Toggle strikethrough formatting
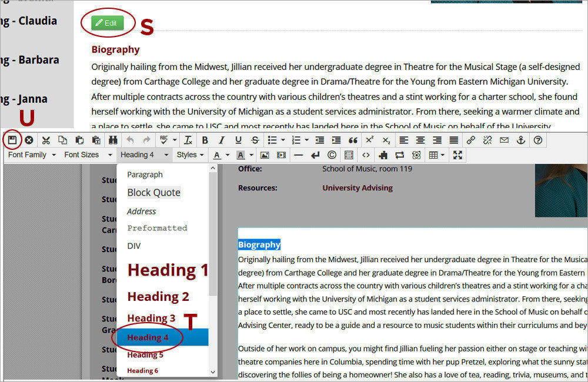This screenshot has width=588, height=382. tap(255, 140)
